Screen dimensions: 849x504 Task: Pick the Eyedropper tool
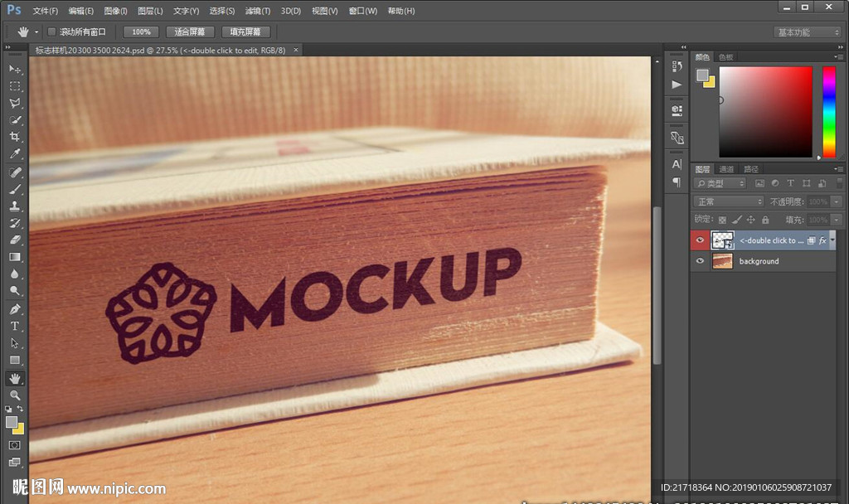[15, 154]
